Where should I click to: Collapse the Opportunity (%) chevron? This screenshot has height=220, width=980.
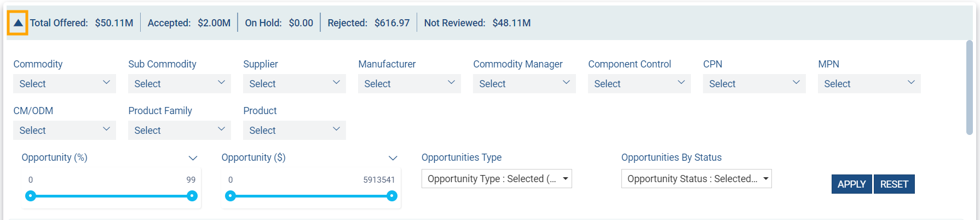(x=193, y=158)
